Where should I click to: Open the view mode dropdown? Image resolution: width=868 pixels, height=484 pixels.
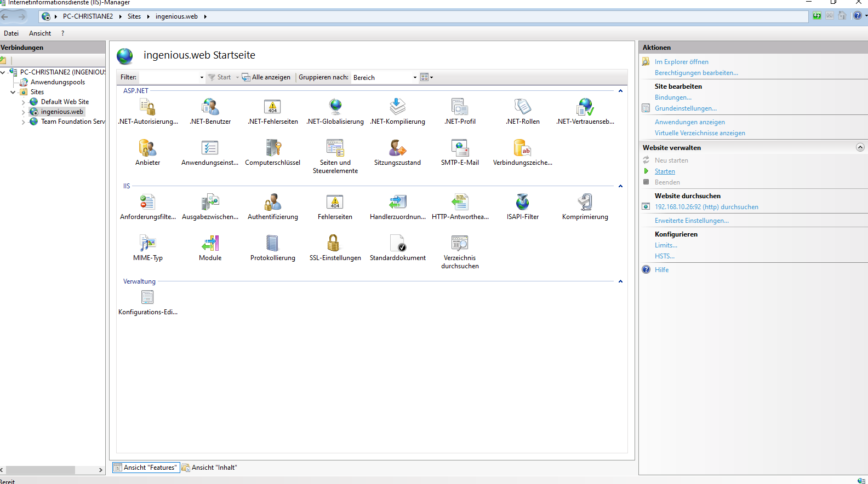[426, 77]
